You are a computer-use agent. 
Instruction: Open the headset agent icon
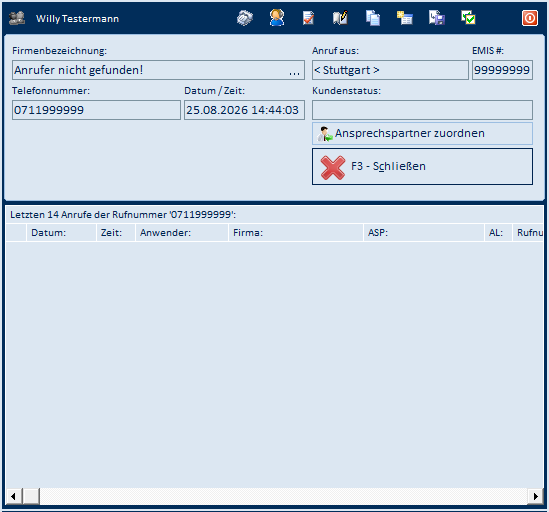[277, 18]
